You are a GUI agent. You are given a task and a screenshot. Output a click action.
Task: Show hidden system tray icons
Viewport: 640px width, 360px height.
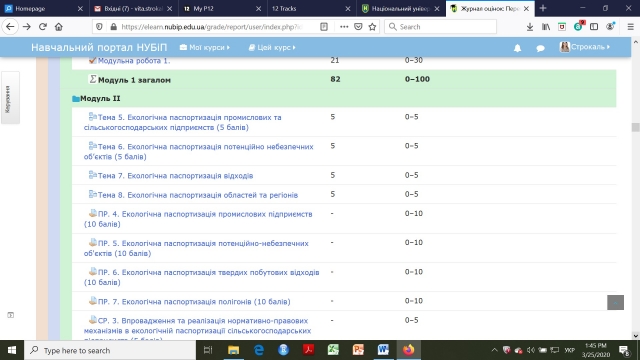click(494, 350)
